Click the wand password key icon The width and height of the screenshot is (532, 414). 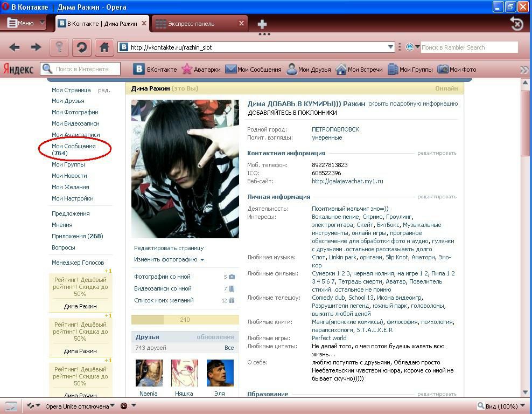[59, 47]
